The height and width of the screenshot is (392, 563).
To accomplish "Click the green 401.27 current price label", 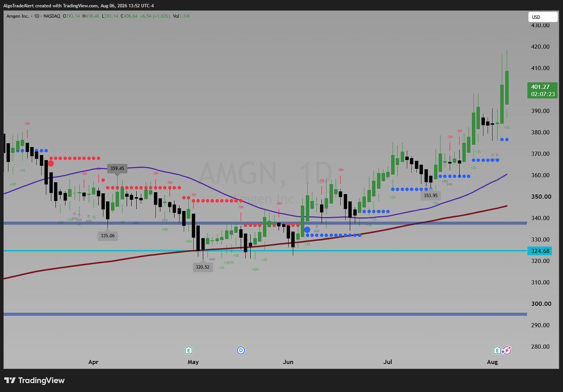I will pyautogui.click(x=543, y=90).
